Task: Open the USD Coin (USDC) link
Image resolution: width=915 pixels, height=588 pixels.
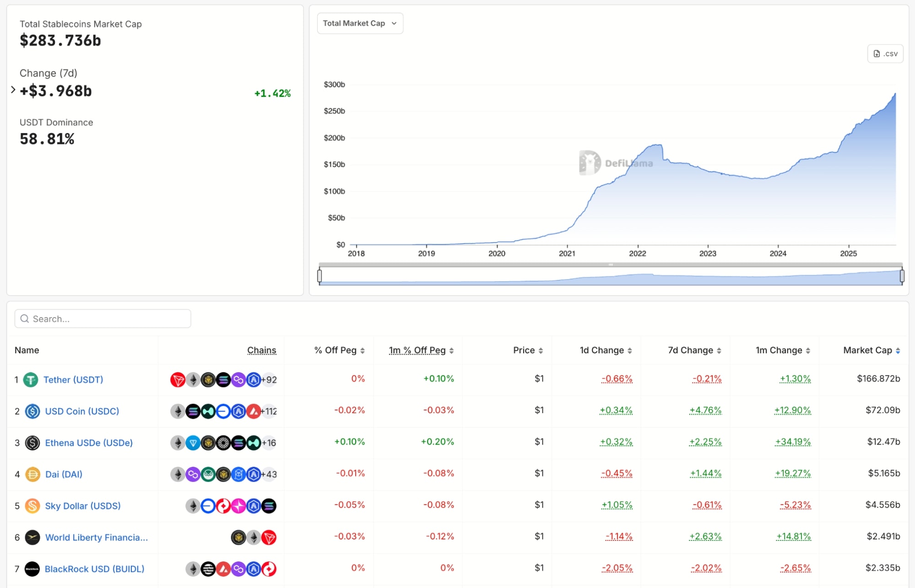Action: (82, 411)
